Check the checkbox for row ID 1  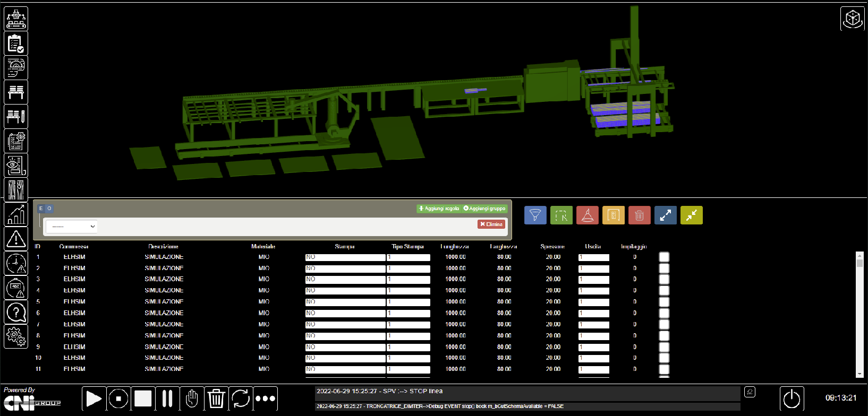click(664, 257)
